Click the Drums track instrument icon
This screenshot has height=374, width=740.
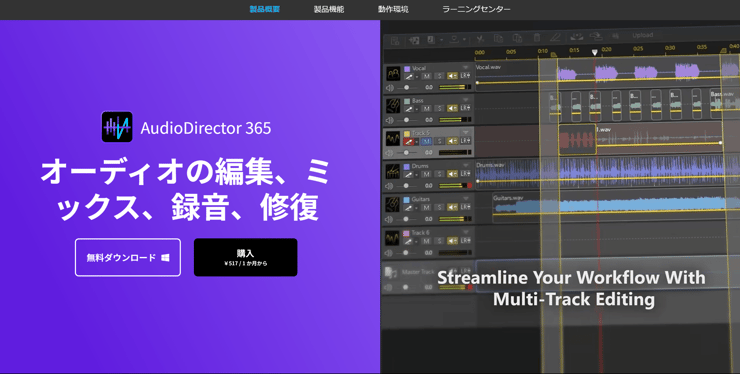(x=393, y=171)
